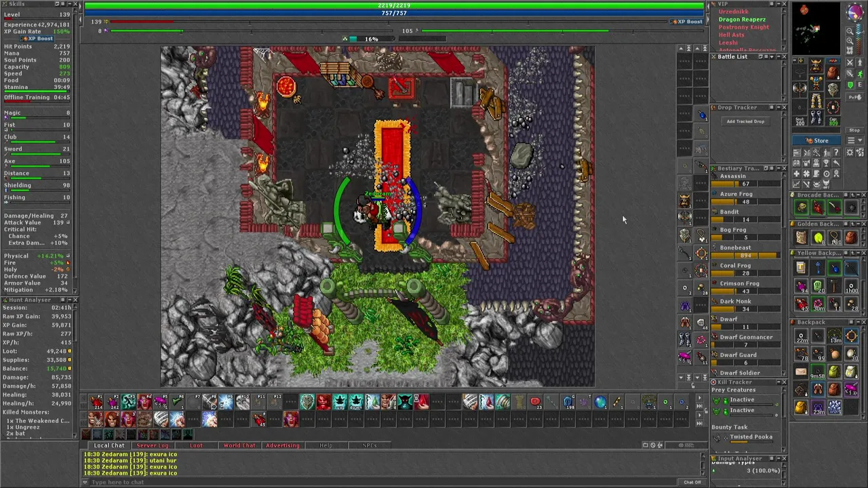
Task: Select Dark Monk bestiary entry
Action: point(735,301)
